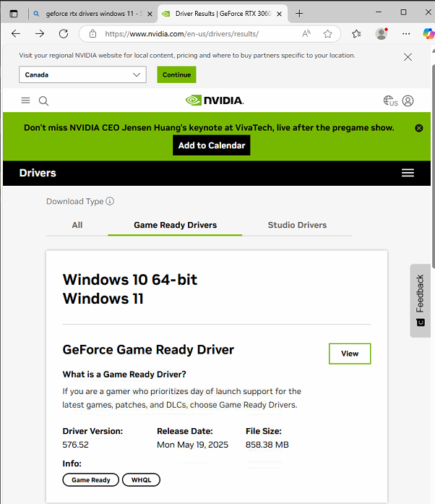
Task: Click the Read aloud icon in the address bar
Action: [306, 33]
